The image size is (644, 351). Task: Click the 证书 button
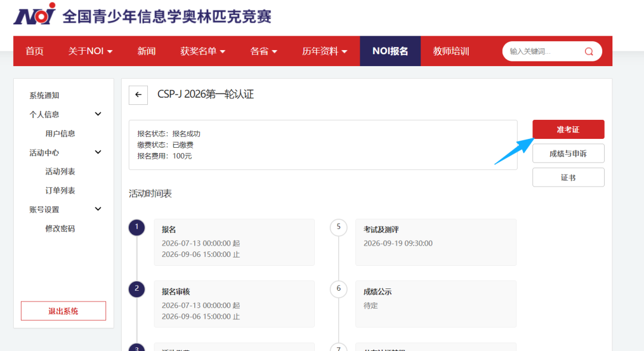(568, 178)
